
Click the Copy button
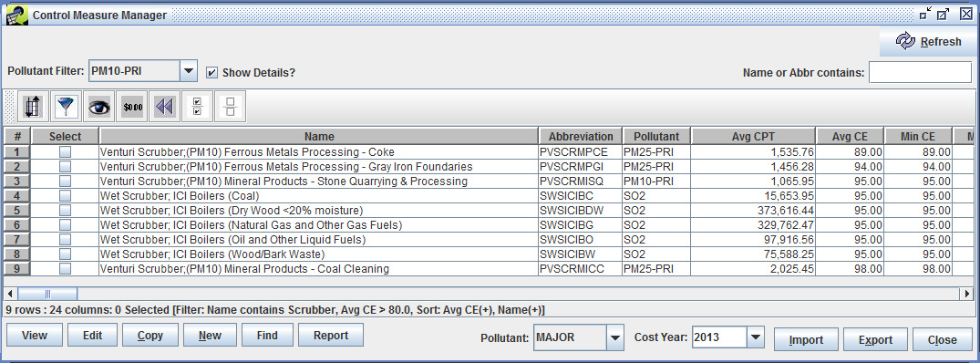pos(150,336)
